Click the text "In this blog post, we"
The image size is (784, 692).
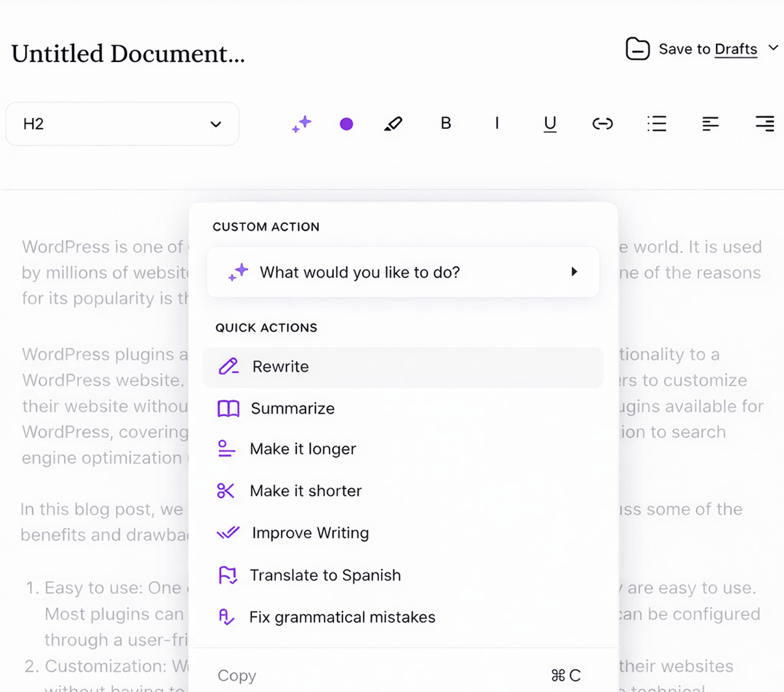102,510
